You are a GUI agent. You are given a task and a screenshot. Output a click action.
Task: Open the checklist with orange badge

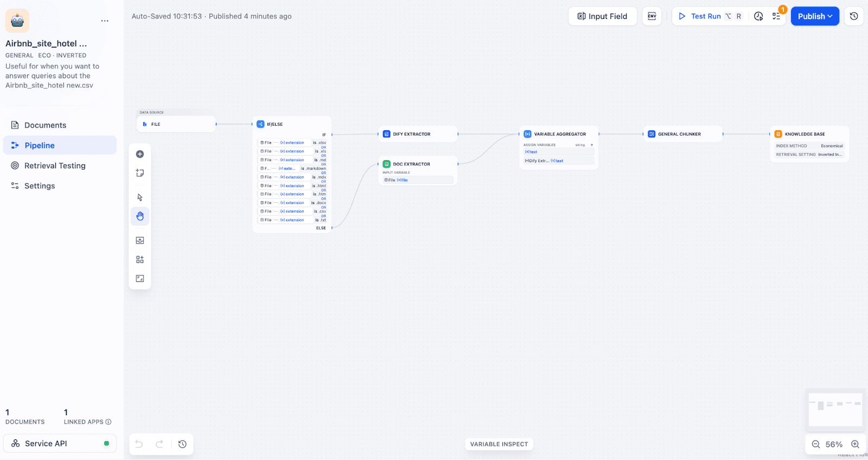click(776, 16)
